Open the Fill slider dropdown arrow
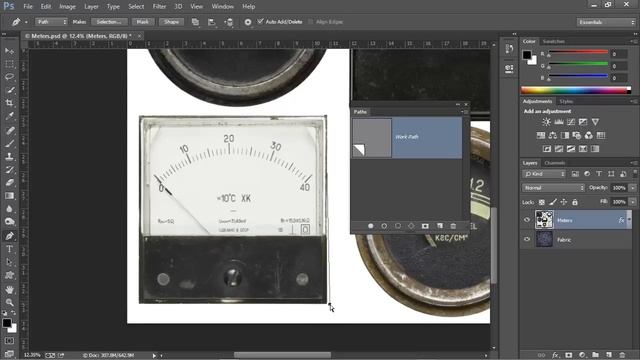Viewport: 640px width, 360px height. pyautogui.click(x=633, y=202)
